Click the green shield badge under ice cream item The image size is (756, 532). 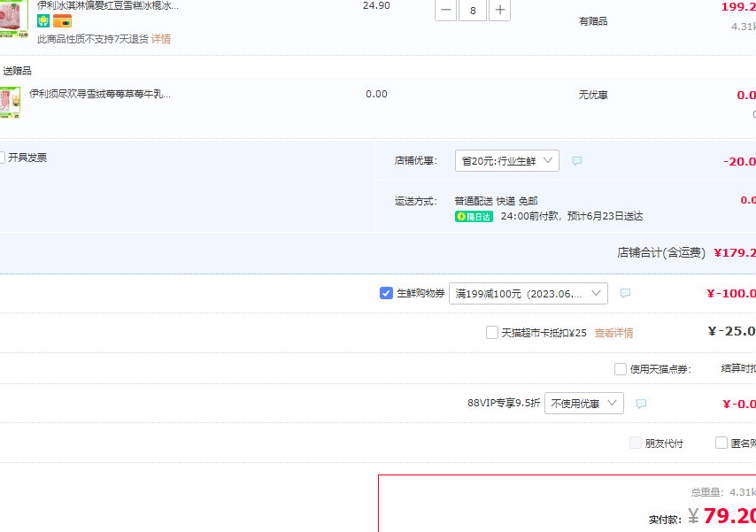(x=43, y=20)
